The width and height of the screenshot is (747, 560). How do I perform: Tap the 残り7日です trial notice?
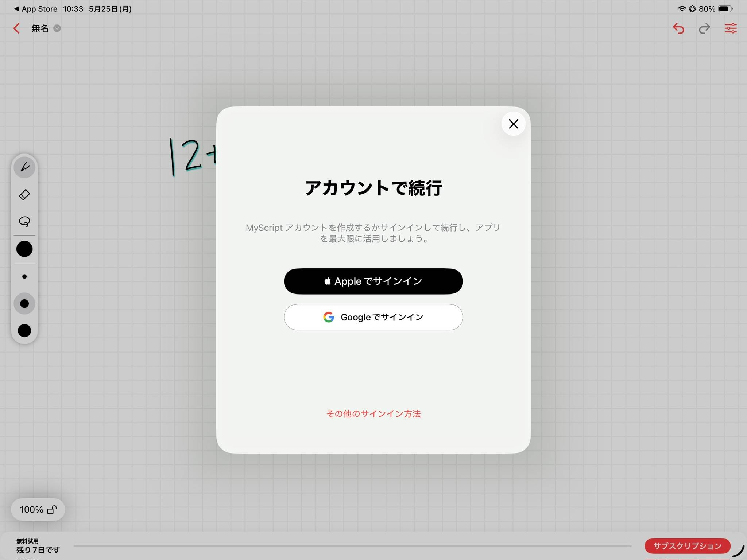point(38,550)
